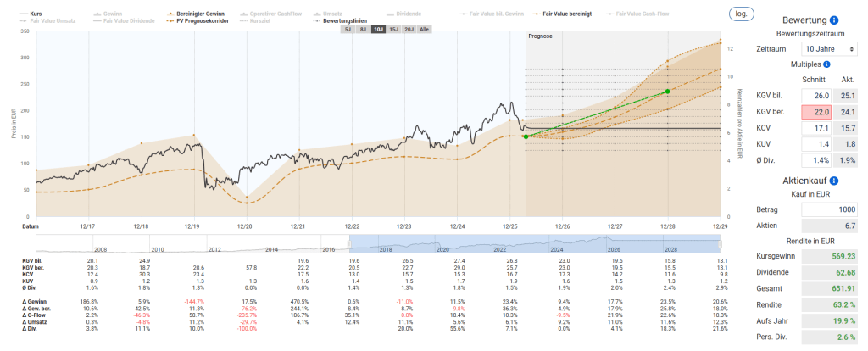The image size is (868, 351).
Task: Click the blue range selector in the mini timeline
Action: (542, 243)
